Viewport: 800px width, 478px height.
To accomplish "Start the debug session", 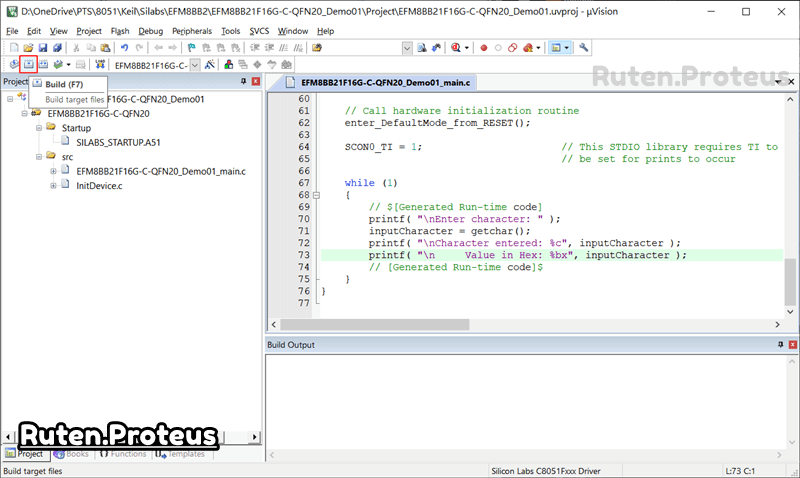I will 455,47.
